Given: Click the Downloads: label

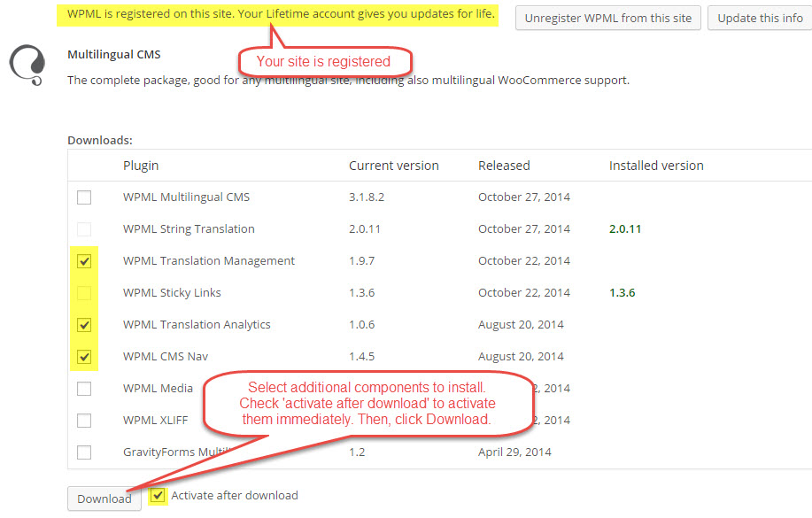Looking at the screenshot, I should click(x=100, y=141).
